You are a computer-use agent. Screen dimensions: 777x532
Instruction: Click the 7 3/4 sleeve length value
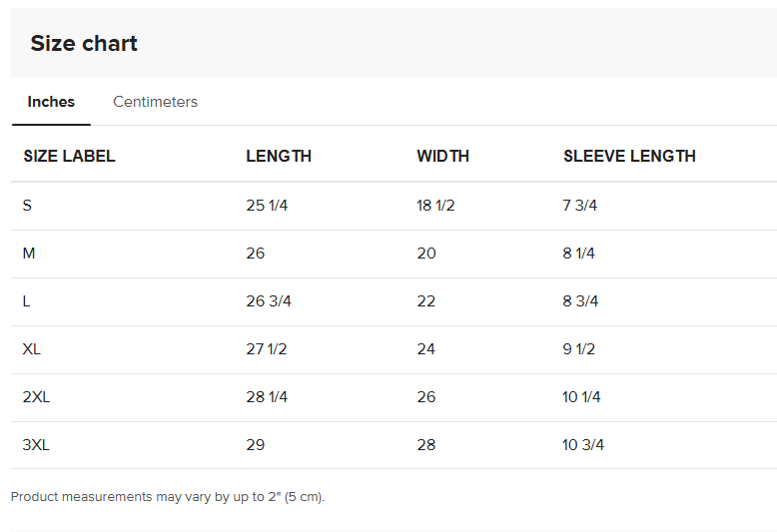580,206
